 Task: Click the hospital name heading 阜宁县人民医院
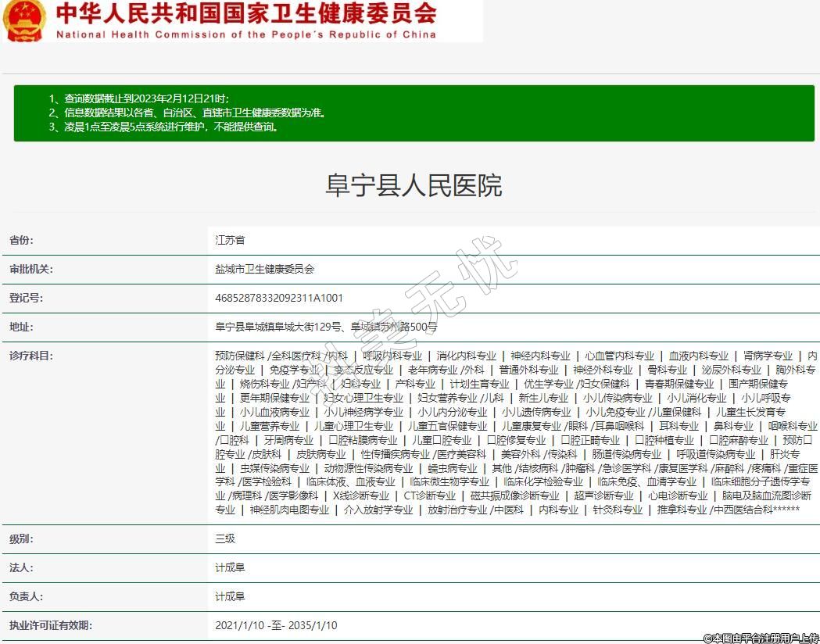[x=413, y=186]
